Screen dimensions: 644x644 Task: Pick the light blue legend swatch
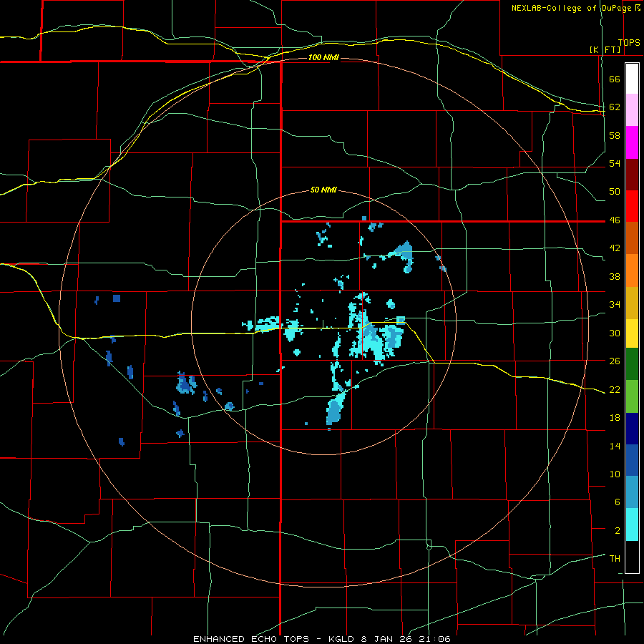632,492
